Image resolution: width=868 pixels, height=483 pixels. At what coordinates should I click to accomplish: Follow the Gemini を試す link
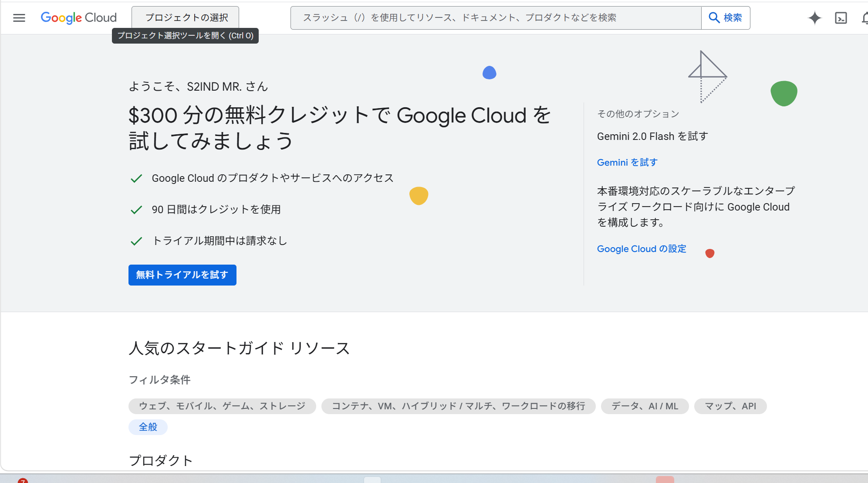point(627,163)
